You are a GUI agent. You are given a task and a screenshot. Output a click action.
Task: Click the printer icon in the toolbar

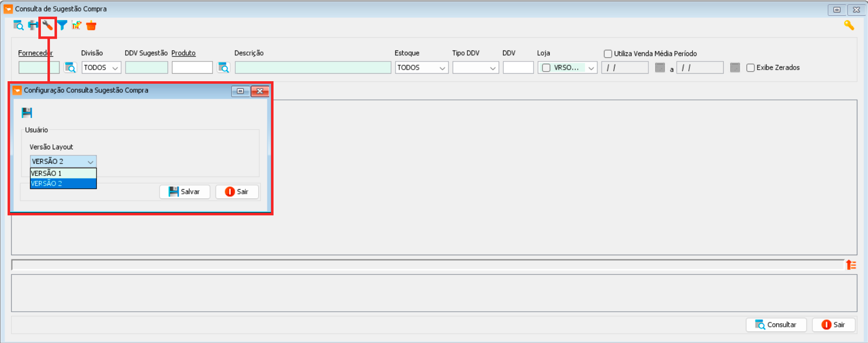pos(33,25)
